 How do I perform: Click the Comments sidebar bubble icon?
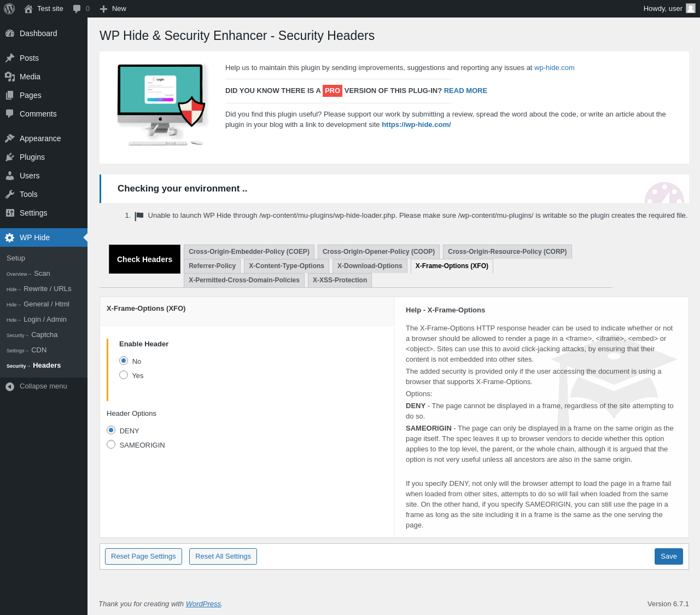[10, 114]
